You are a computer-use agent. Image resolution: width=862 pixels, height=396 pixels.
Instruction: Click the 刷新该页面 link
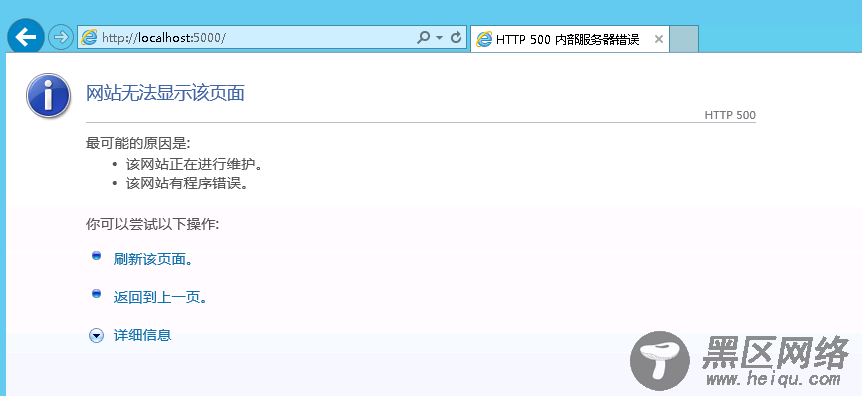coord(153,259)
